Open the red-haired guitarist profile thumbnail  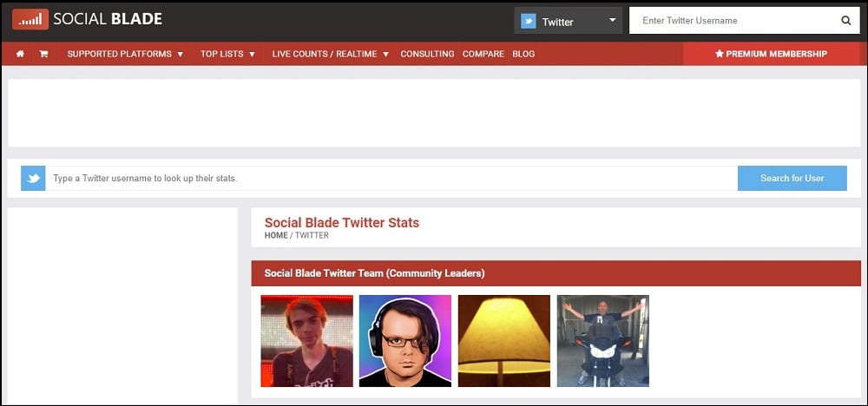(306, 341)
